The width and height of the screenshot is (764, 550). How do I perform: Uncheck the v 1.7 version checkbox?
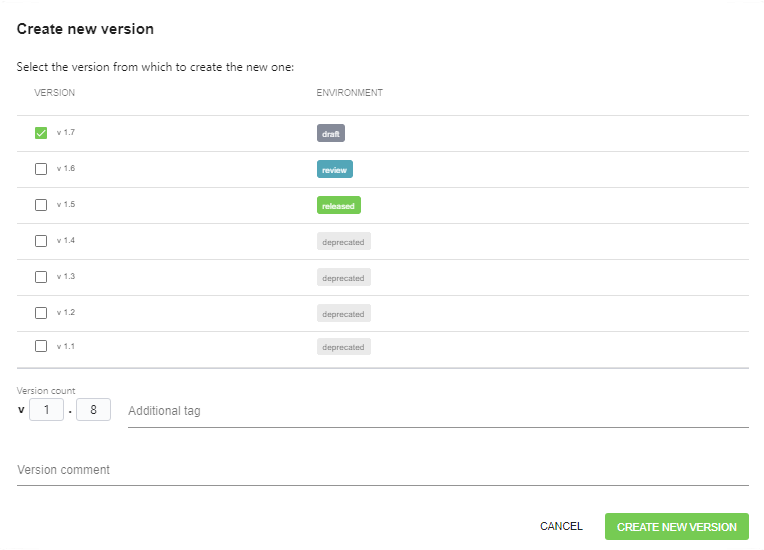(41, 133)
